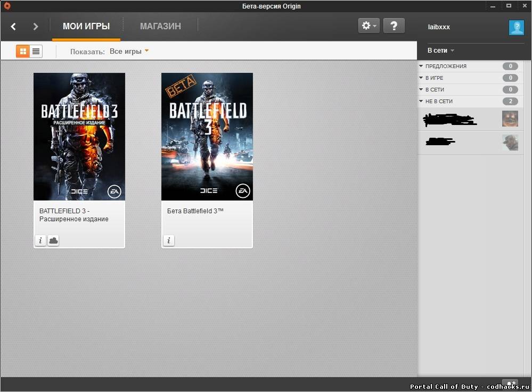Click the laibxxx profile avatar
This screenshot has height=392, width=532.
[517, 27]
